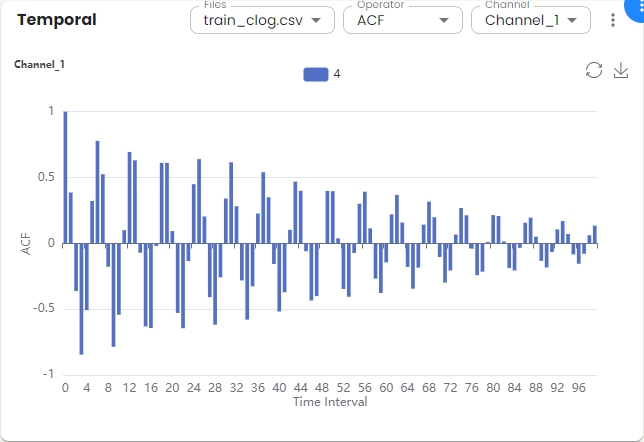Click the Time Interval axis label

click(x=330, y=402)
